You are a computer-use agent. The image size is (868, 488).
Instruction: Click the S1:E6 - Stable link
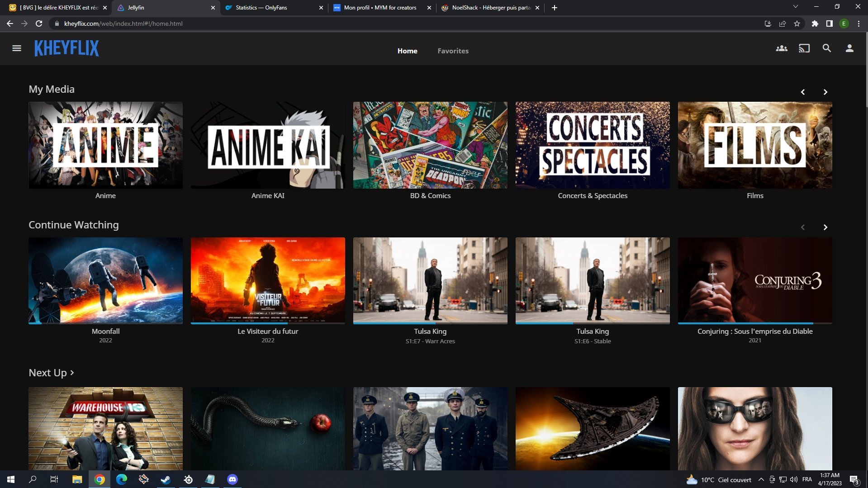click(593, 341)
